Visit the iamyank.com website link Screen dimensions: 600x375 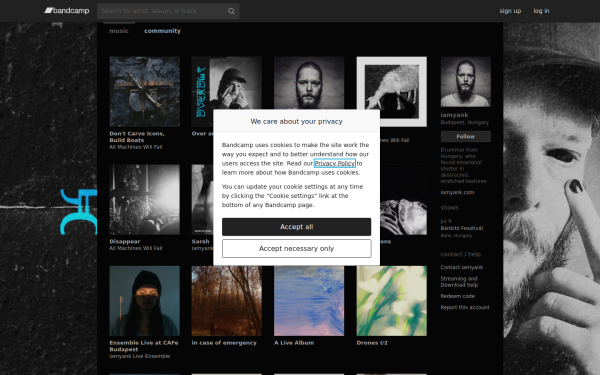[457, 192]
